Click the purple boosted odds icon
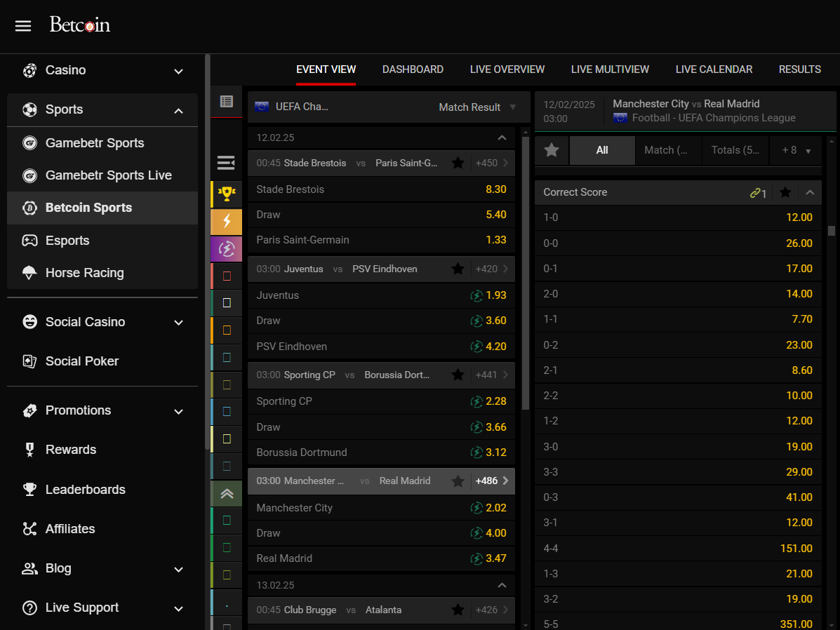 [x=226, y=249]
